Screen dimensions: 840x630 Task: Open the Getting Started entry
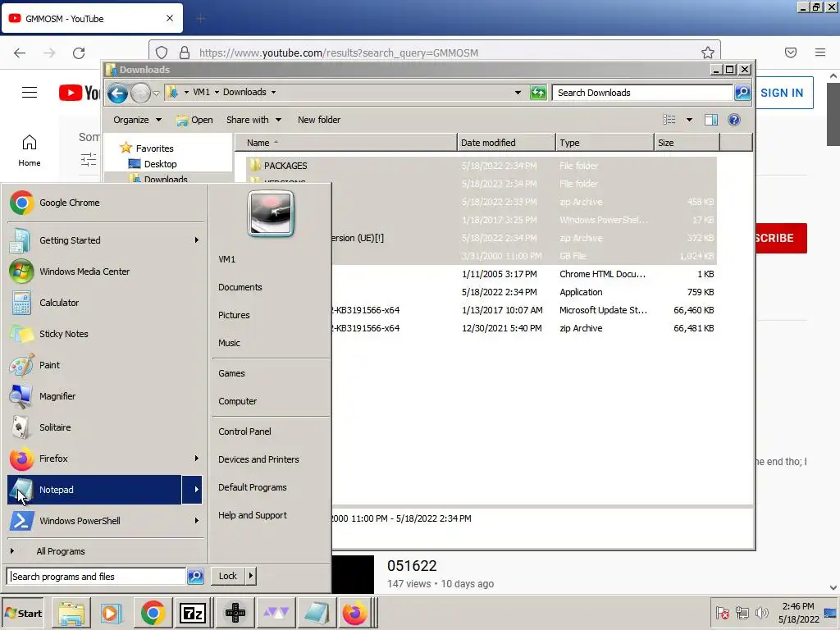point(106,240)
